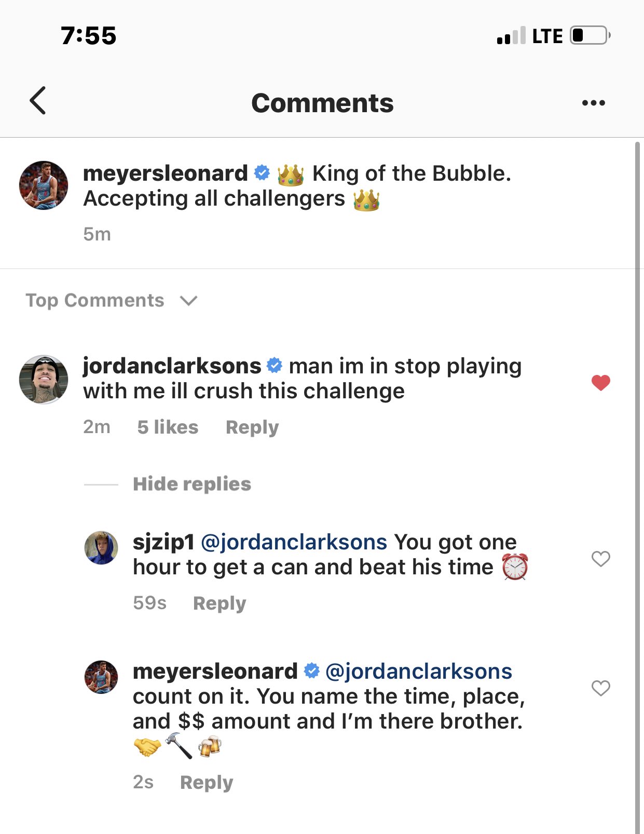Tap the back arrow icon
The image size is (644, 834).
pos(38,100)
